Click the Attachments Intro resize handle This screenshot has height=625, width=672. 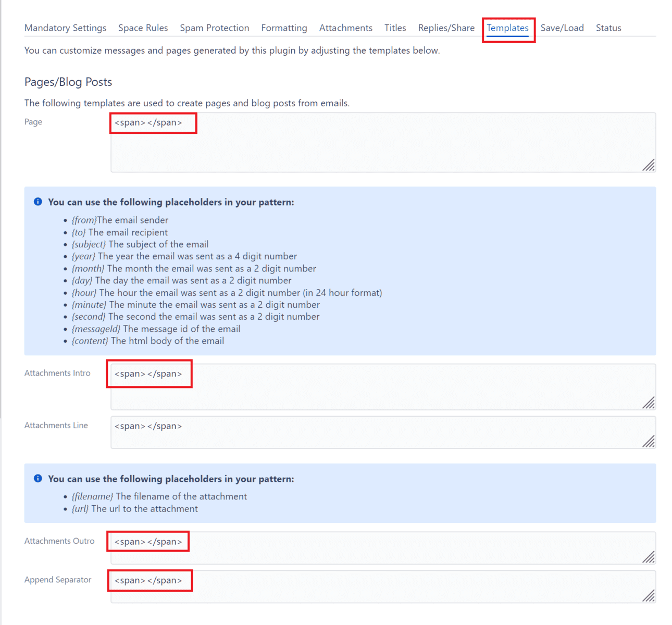(649, 403)
